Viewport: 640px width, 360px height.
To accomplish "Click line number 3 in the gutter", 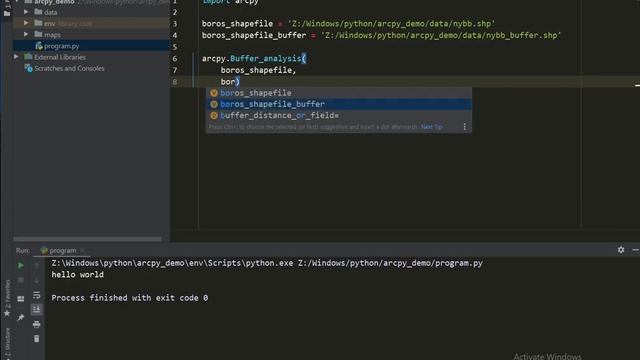I will [175, 24].
